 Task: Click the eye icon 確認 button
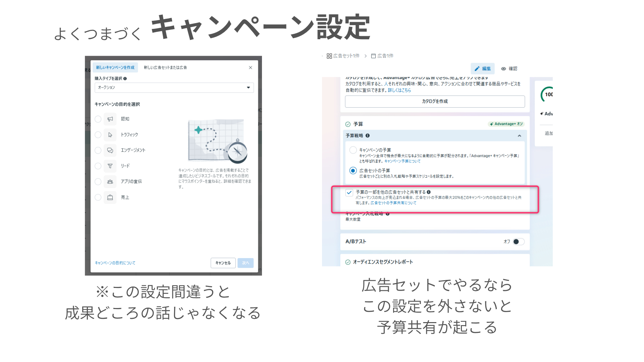click(x=509, y=69)
